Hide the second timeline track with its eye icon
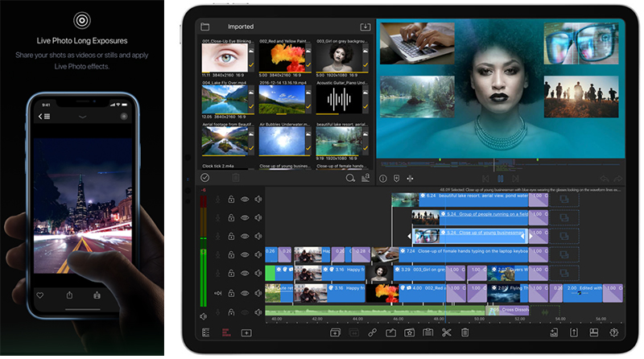Screen dimensions: 644x359 245,217
